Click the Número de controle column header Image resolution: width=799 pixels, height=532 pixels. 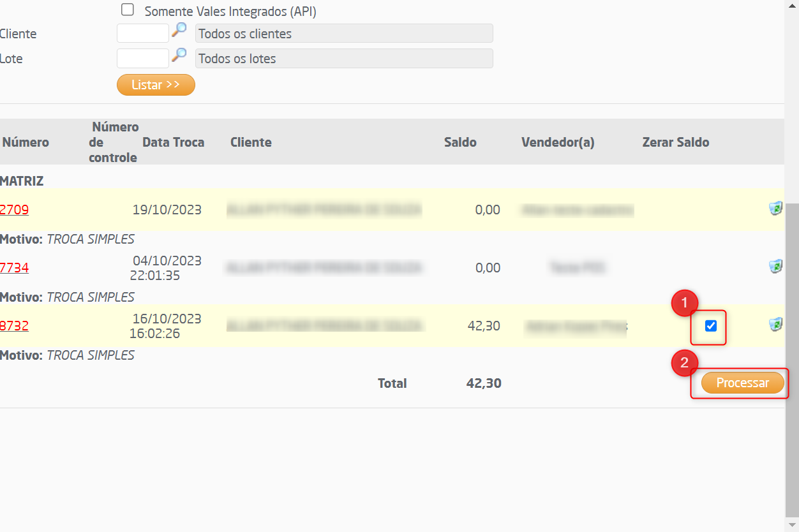pyautogui.click(x=114, y=142)
